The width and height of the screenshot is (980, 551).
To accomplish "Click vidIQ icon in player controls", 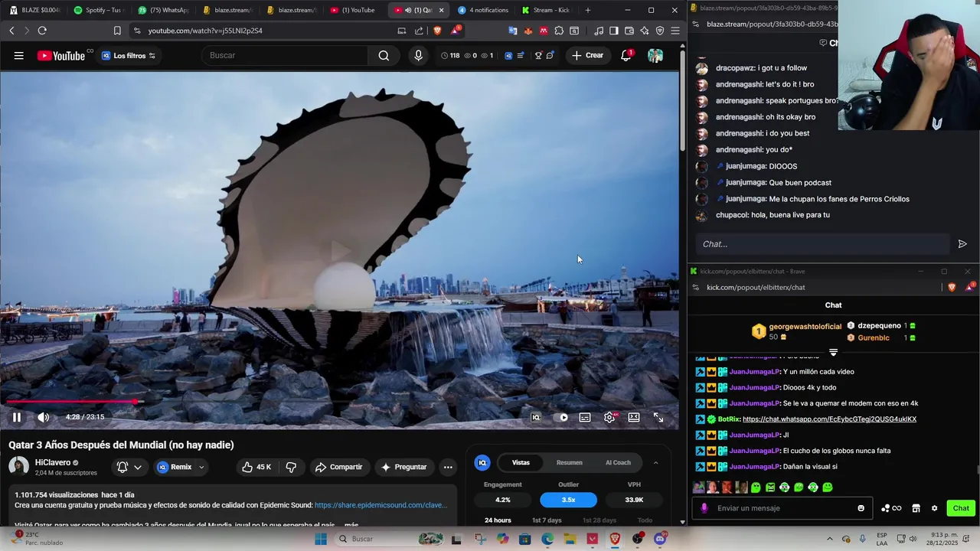I will coord(536,417).
